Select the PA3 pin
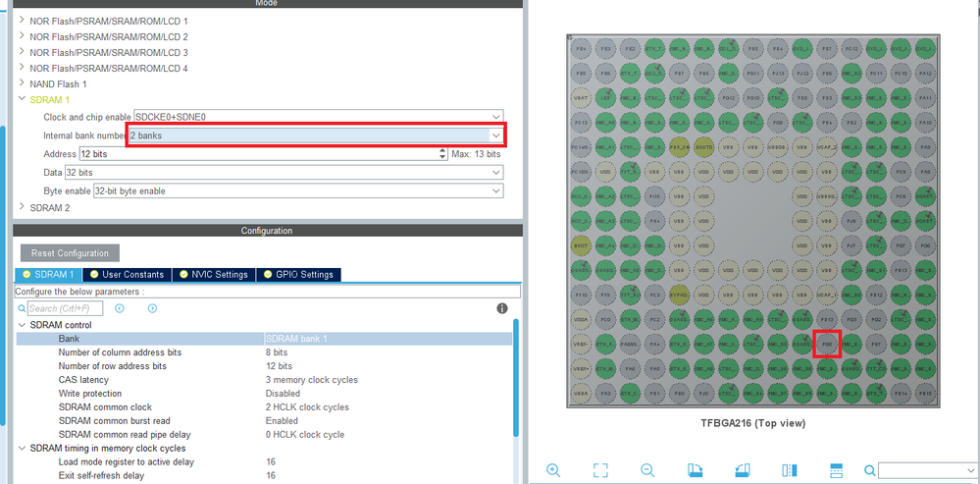980x484 pixels. (x=605, y=393)
